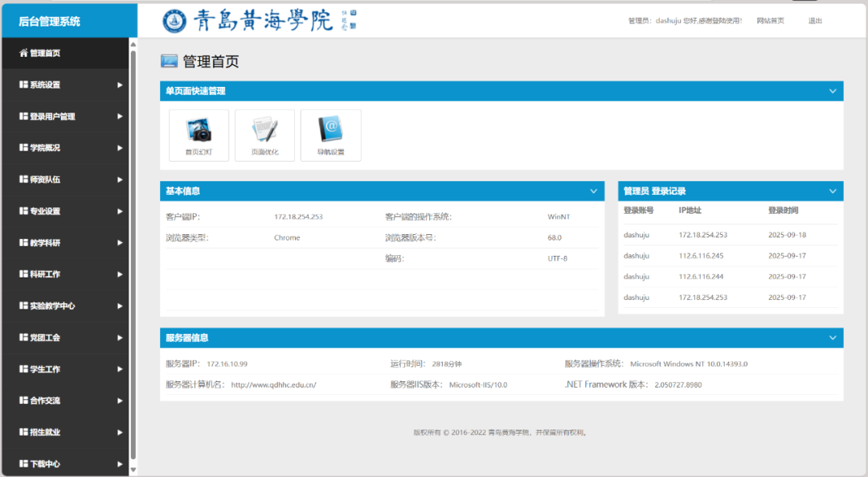This screenshot has width=868, height=477.
Task: Expand the 登录用户管理 submenu arrow
Action: pyautogui.click(x=120, y=117)
